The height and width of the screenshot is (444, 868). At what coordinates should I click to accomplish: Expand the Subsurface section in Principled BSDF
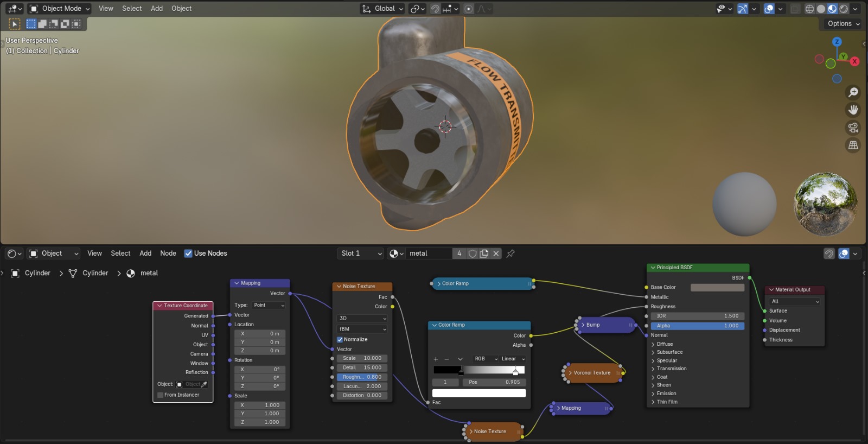(669, 352)
